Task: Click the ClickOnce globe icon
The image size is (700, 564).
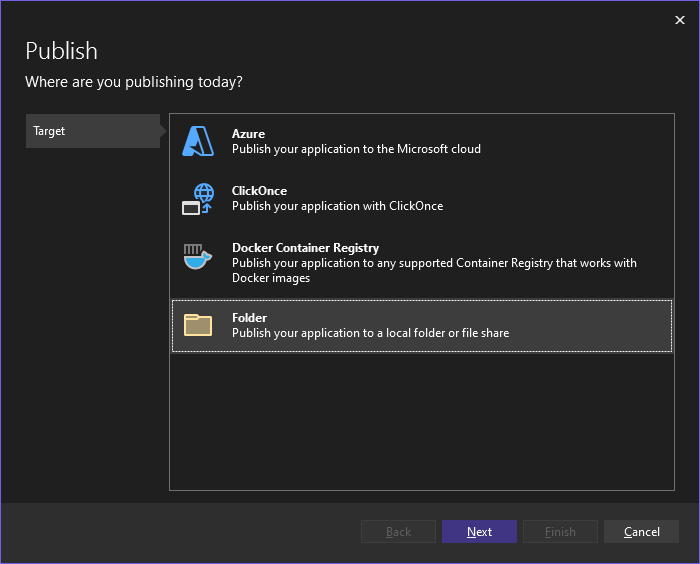Action: 198,198
